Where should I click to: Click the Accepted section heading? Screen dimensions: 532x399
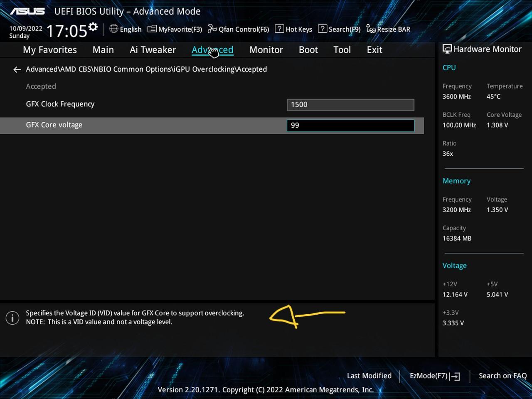pos(41,86)
